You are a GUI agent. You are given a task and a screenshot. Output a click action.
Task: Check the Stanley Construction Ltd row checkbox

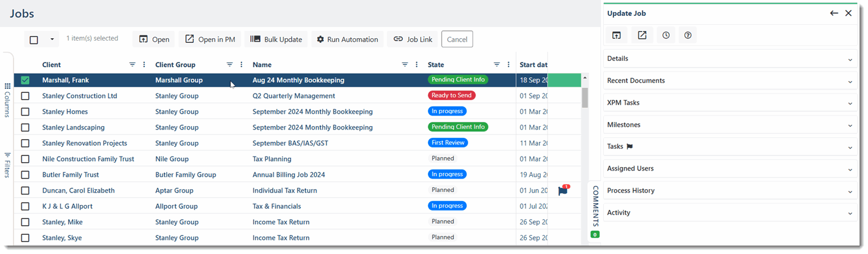pos(25,96)
